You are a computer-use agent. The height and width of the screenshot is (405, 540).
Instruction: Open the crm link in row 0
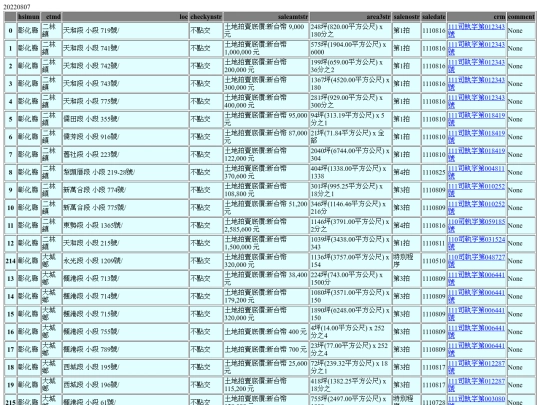click(x=476, y=30)
